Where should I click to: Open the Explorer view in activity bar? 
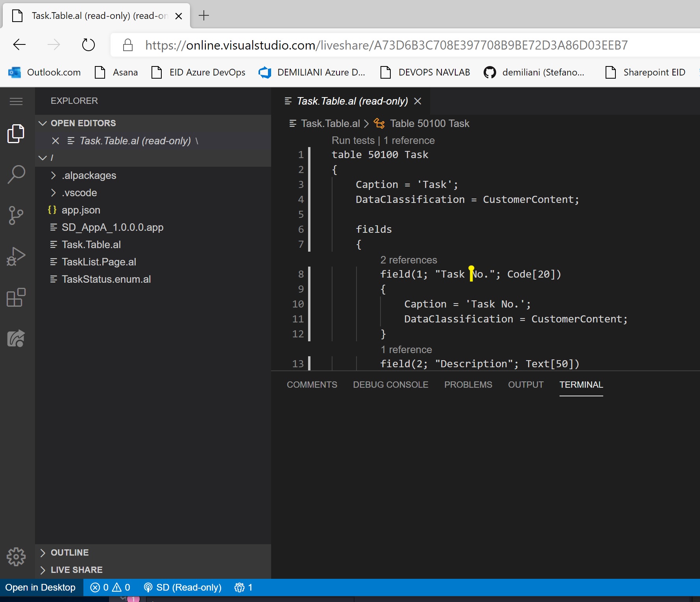(x=16, y=134)
